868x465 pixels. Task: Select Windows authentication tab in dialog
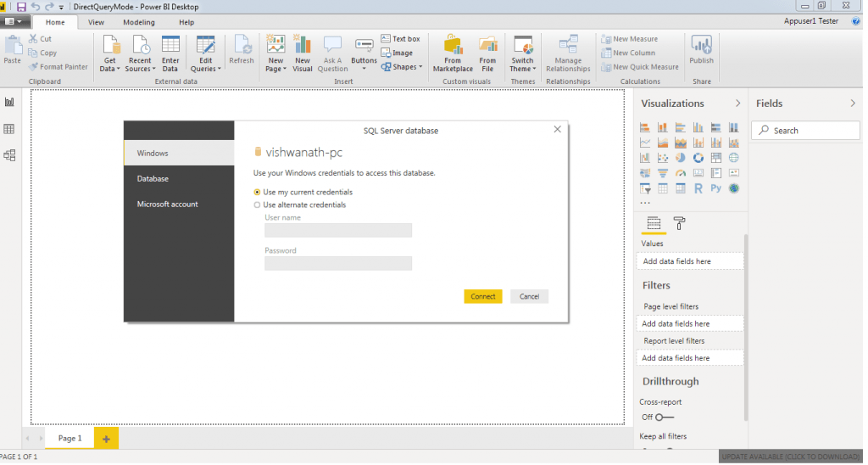179,154
